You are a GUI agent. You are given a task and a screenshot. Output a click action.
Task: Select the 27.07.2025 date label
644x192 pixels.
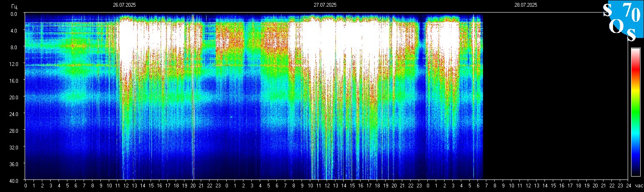(325, 5)
